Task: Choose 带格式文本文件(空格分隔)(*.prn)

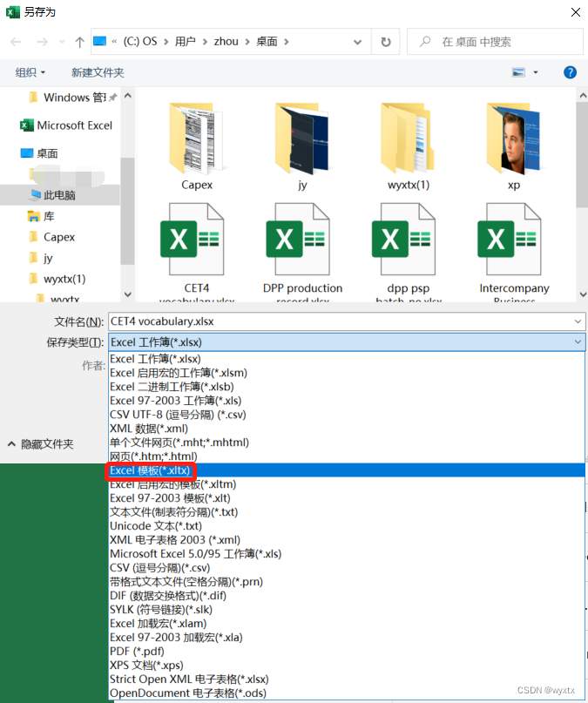Action: click(347, 582)
